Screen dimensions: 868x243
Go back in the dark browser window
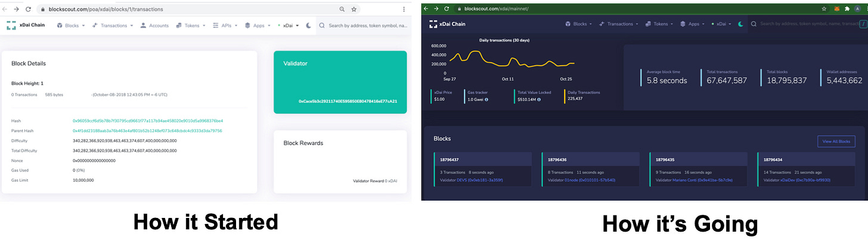(x=427, y=9)
